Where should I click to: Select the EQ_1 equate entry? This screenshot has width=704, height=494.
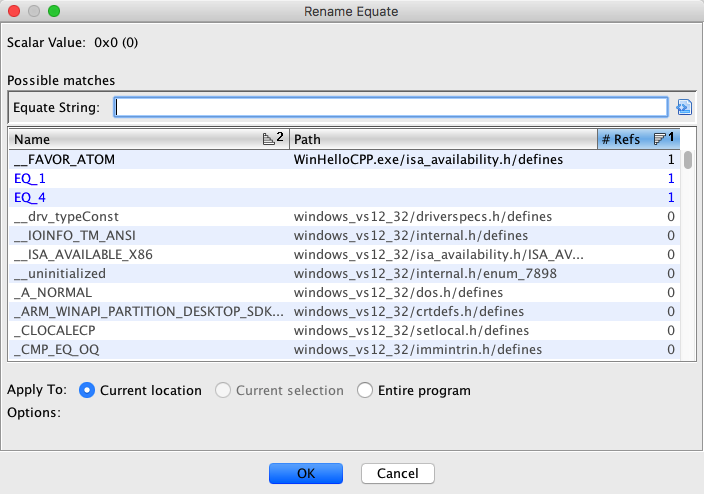(150, 178)
